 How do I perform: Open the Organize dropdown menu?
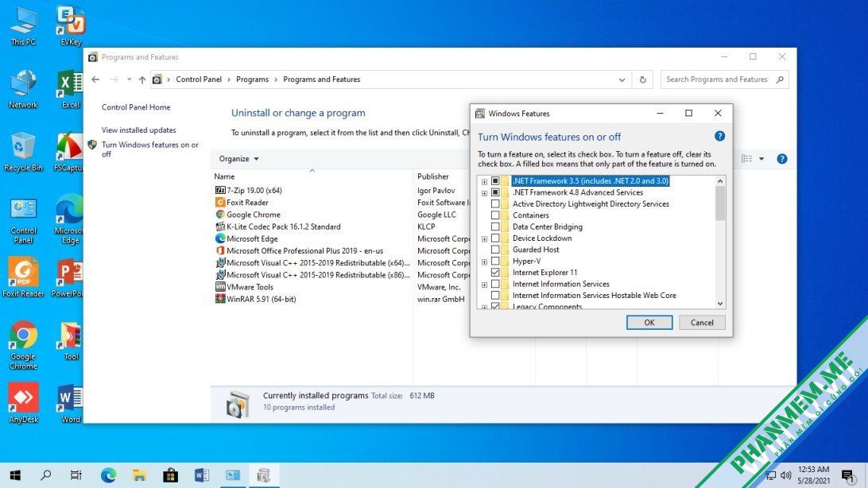tap(238, 159)
